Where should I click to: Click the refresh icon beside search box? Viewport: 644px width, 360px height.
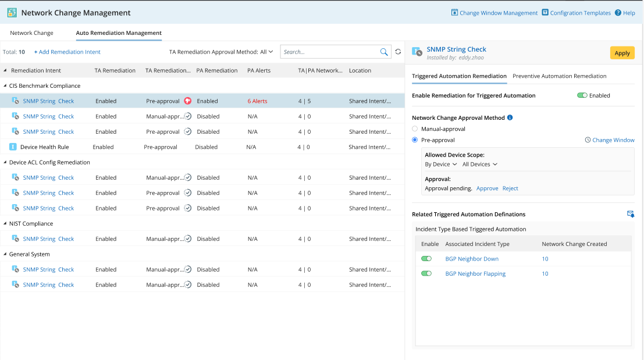398,52
